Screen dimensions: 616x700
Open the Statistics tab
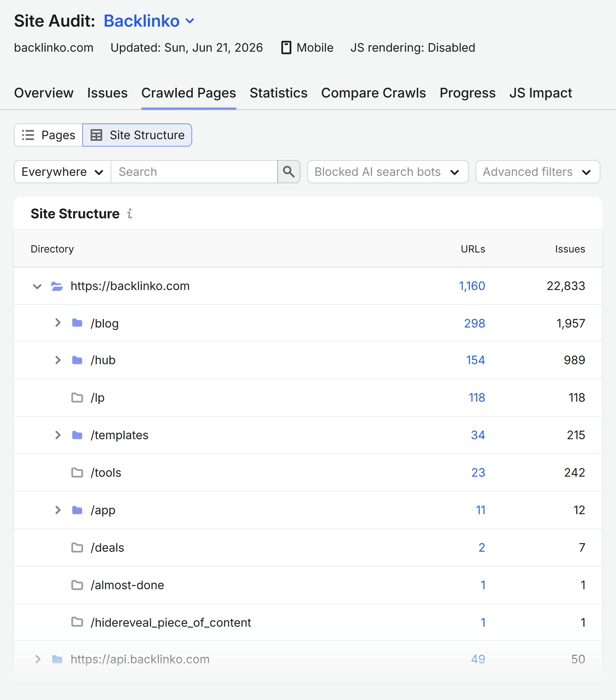(x=278, y=93)
